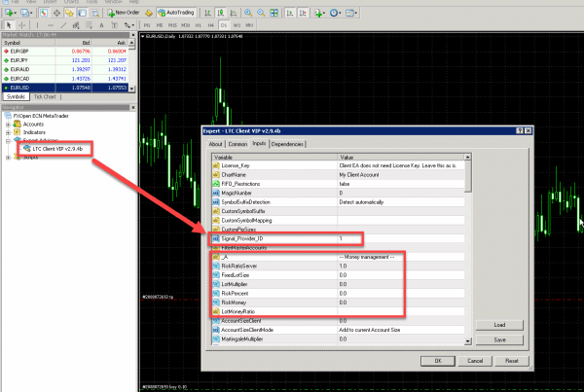Open the Profiles toolbar icon

click(25, 13)
